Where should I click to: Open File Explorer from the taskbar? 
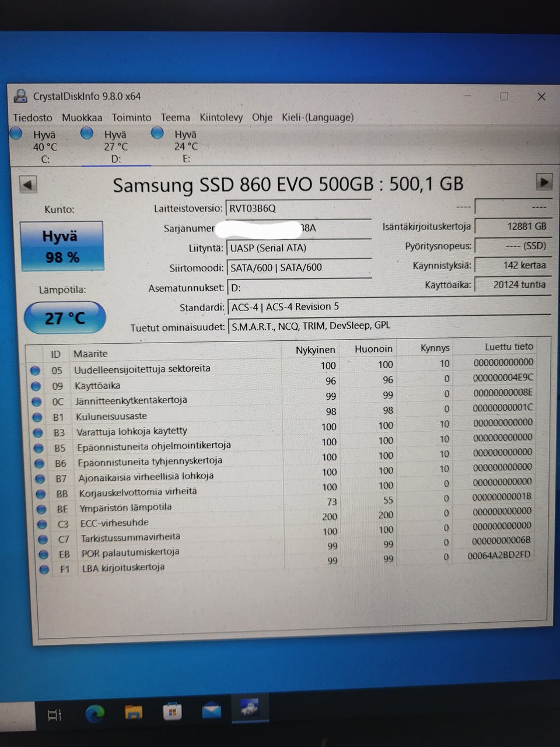coord(134,712)
